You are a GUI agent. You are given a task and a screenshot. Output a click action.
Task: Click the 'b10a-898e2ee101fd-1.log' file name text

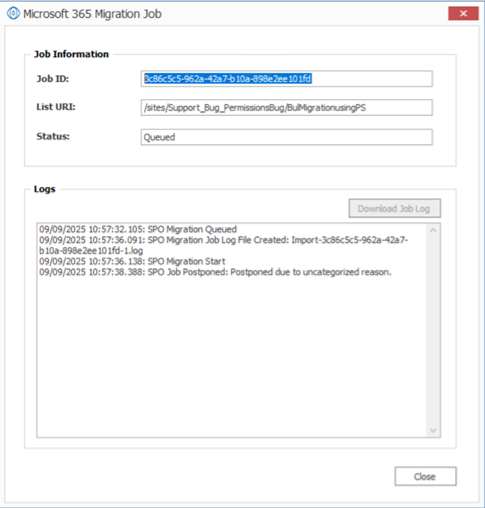pyautogui.click(x=91, y=251)
